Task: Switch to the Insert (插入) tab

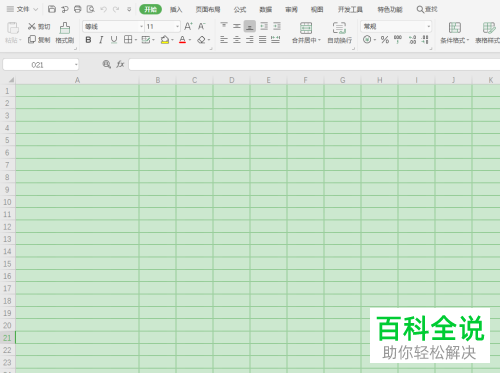Action: 176,9
